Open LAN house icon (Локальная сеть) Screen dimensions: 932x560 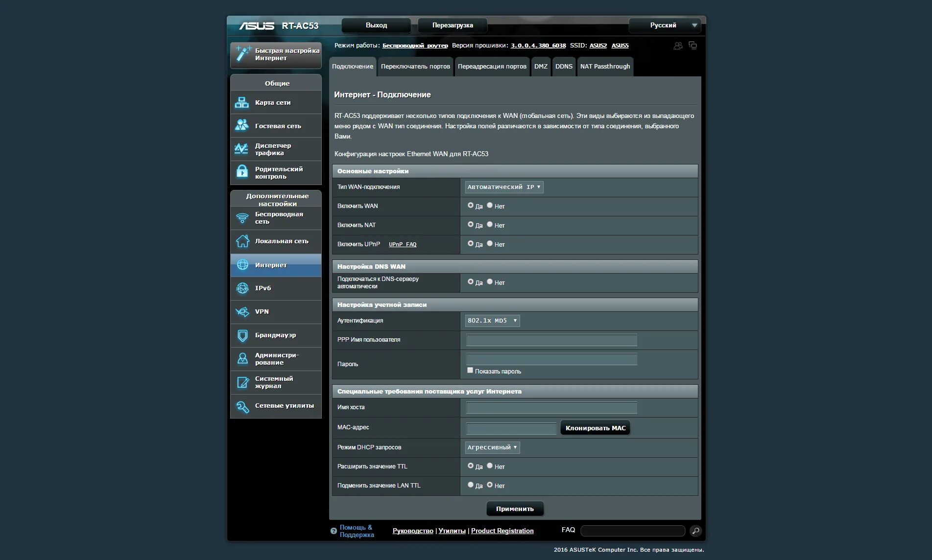pyautogui.click(x=242, y=241)
